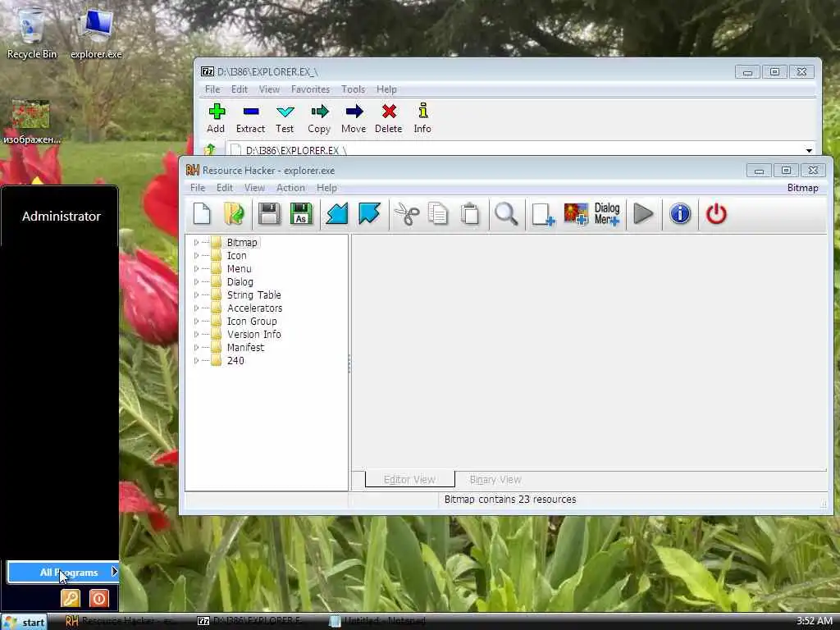
Task: Select the flower image file on desktop
Action: tap(32, 121)
